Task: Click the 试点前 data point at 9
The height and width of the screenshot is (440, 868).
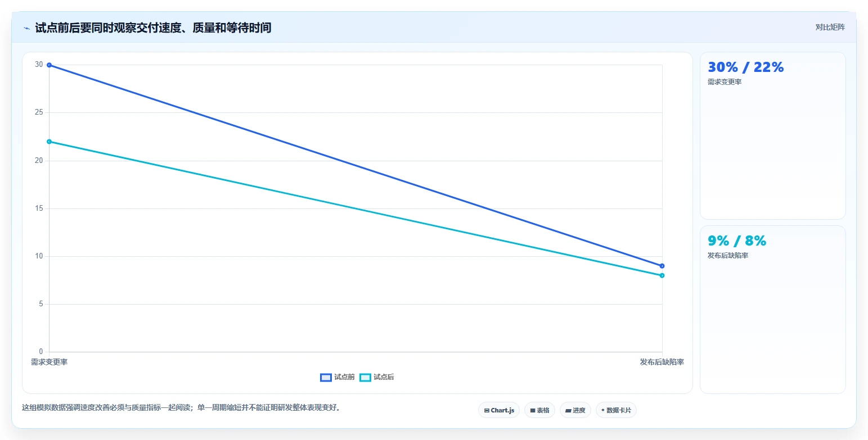Action: [662, 266]
